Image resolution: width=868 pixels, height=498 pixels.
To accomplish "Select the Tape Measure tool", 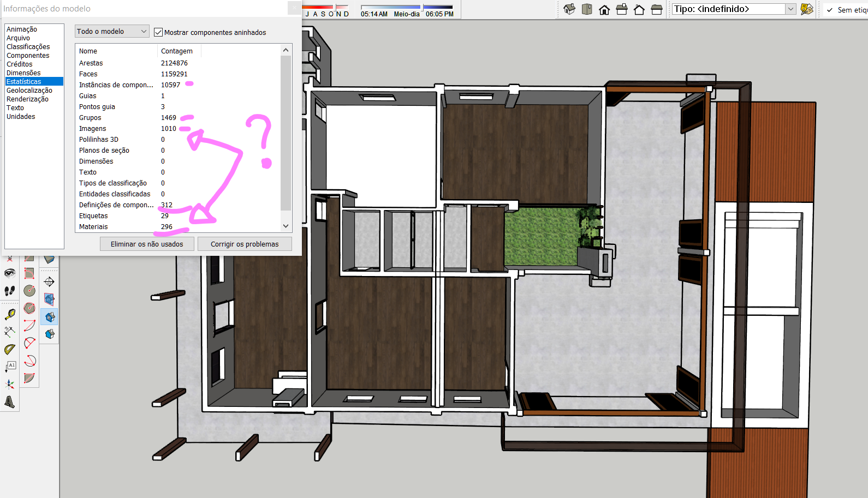I will 10,315.
